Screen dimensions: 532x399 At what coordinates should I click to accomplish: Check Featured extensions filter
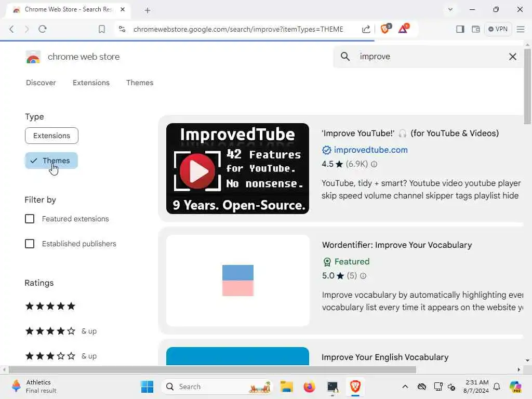tap(30, 219)
